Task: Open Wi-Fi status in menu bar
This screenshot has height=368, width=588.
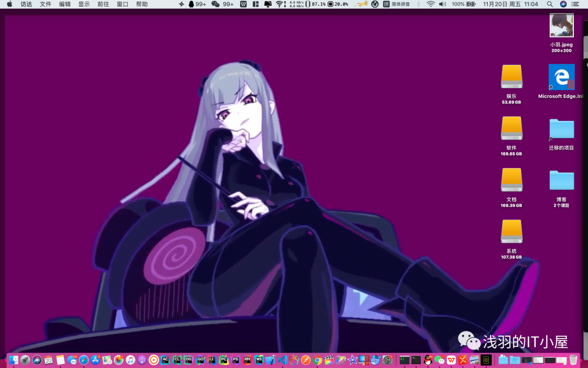Action: [x=431, y=4]
